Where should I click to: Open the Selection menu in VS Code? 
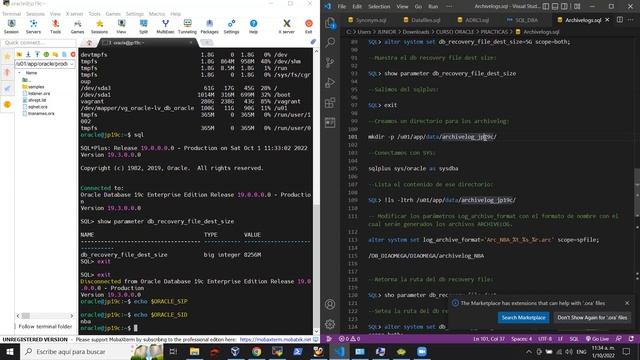379,7
